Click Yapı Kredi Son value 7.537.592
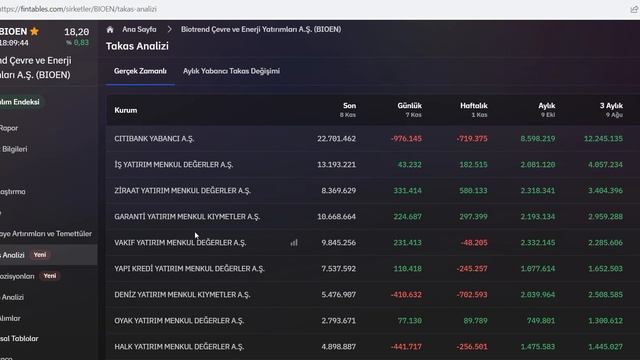The height and width of the screenshot is (360, 640). tap(338, 269)
